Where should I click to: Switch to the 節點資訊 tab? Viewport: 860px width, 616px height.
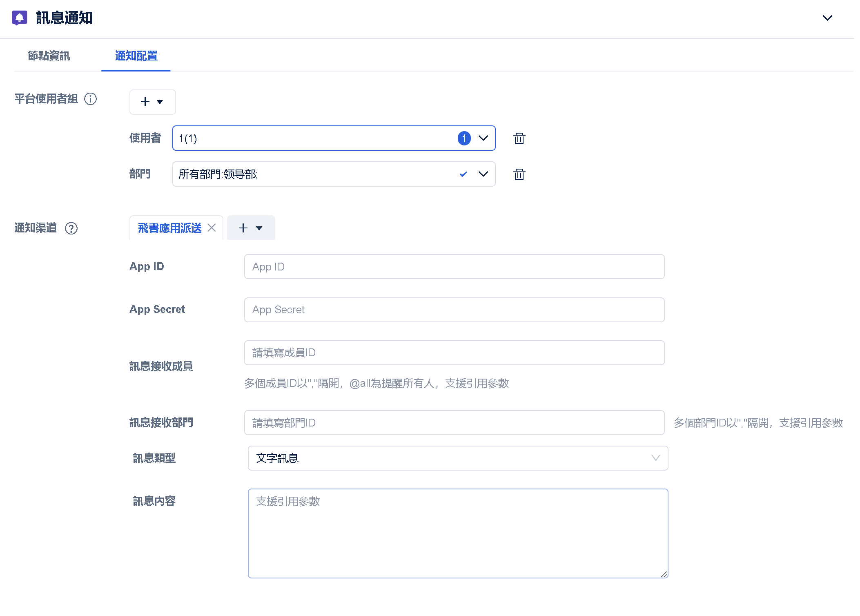point(49,56)
